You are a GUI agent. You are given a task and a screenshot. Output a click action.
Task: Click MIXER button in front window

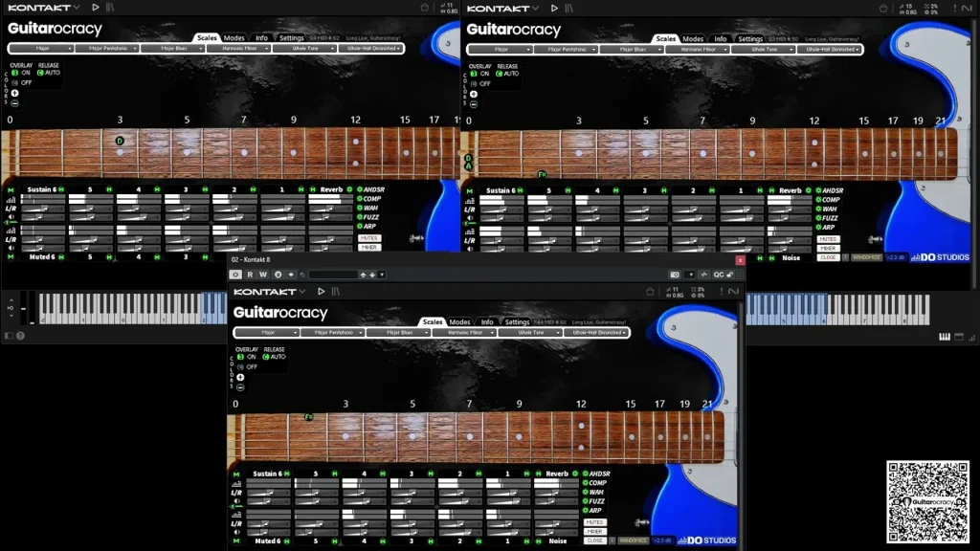pos(594,532)
